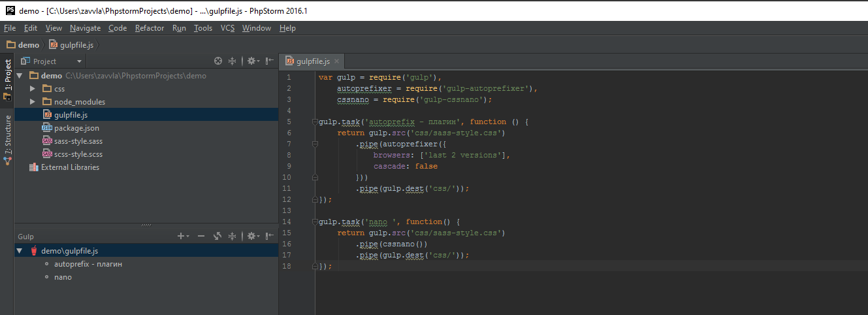Image resolution: width=868 pixels, height=315 pixels.
Task: Open the Tools menu
Action: click(x=203, y=28)
